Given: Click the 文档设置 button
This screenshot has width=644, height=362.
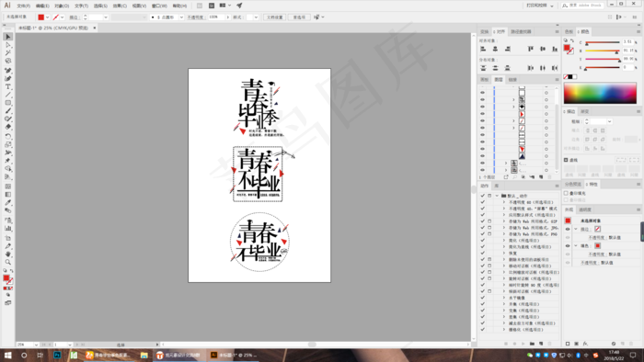Looking at the screenshot, I should point(275,17).
